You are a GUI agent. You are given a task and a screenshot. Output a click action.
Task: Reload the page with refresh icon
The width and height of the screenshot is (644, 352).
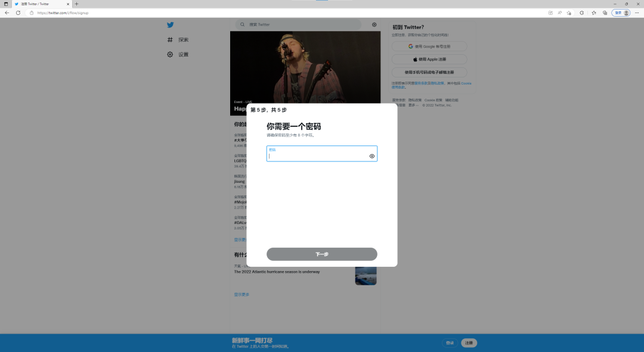[x=18, y=13]
